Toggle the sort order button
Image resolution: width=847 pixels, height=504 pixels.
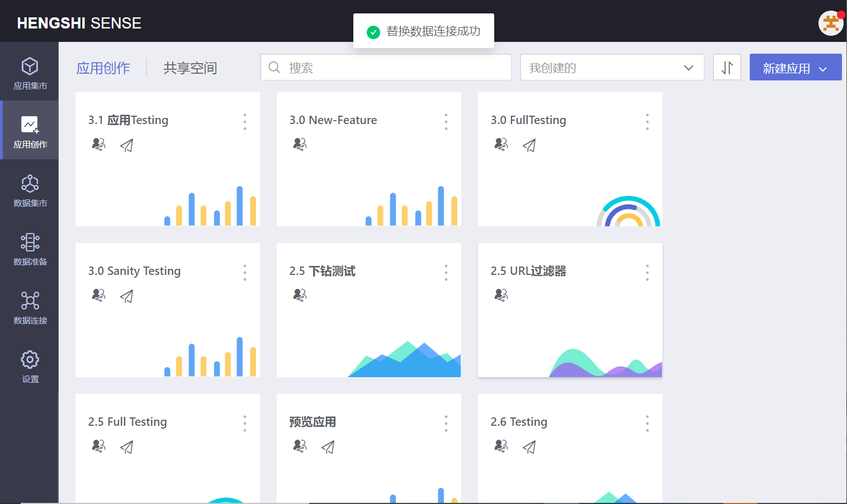click(727, 68)
